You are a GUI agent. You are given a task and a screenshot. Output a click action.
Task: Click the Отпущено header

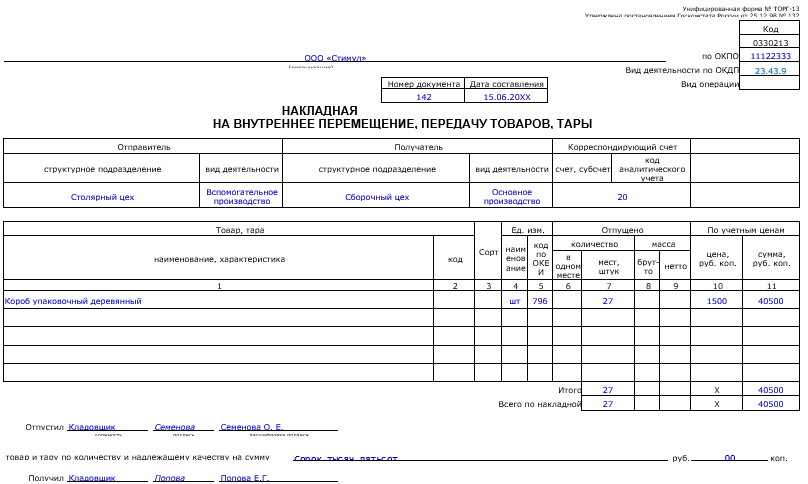[622, 230]
